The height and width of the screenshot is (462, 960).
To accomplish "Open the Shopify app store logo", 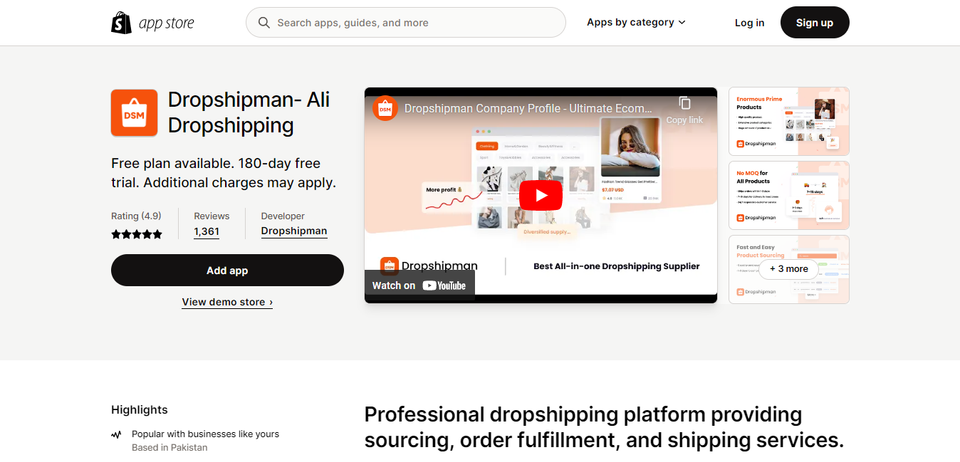I will (x=152, y=23).
